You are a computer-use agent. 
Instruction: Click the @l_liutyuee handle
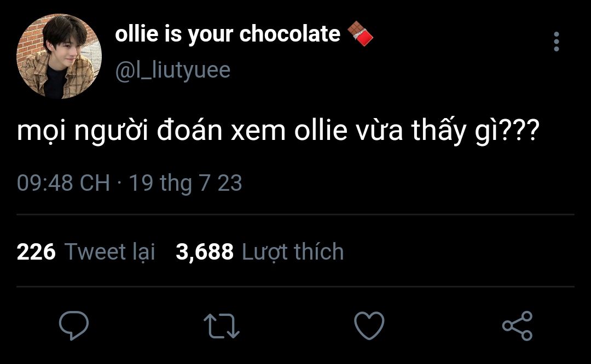(173, 70)
